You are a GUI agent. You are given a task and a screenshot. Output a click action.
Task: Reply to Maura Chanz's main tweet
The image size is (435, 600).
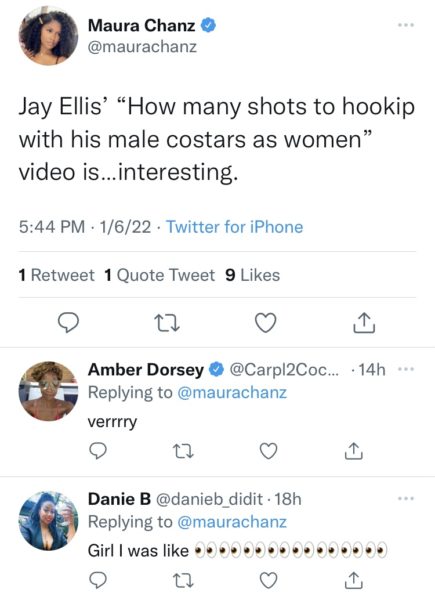coord(68,323)
